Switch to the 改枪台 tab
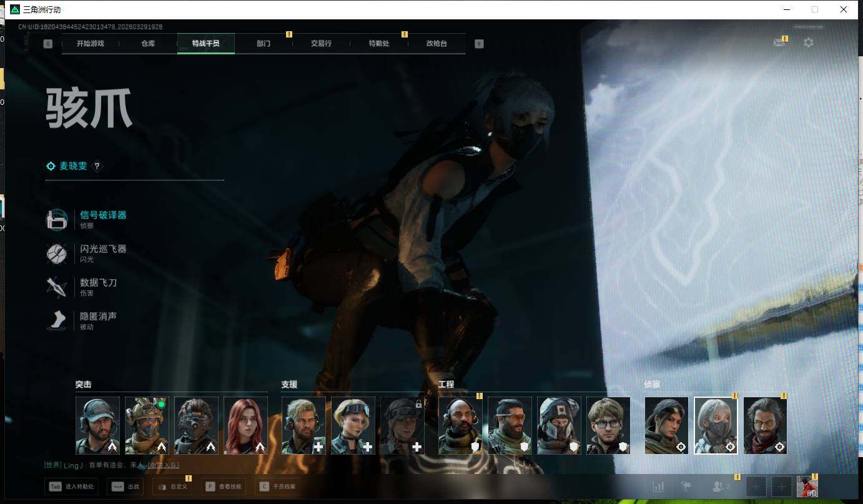Image resolution: width=863 pixels, height=504 pixels. point(436,44)
